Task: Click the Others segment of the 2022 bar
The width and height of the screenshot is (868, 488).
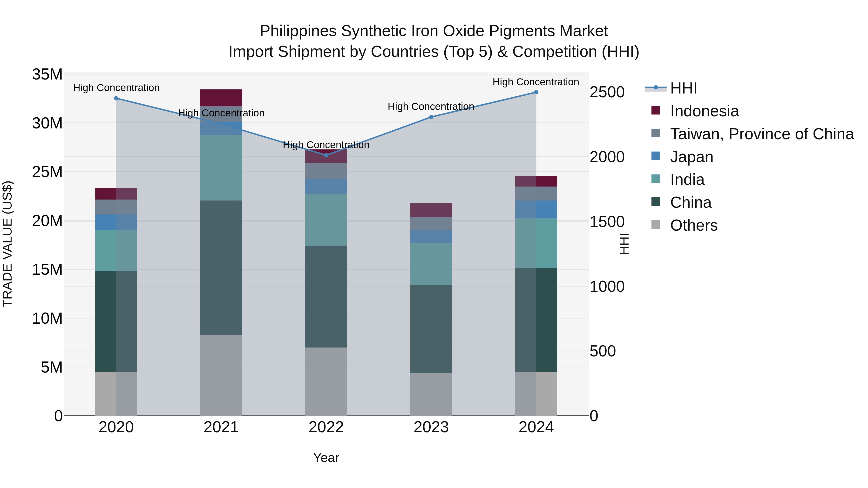Action: [x=326, y=381]
